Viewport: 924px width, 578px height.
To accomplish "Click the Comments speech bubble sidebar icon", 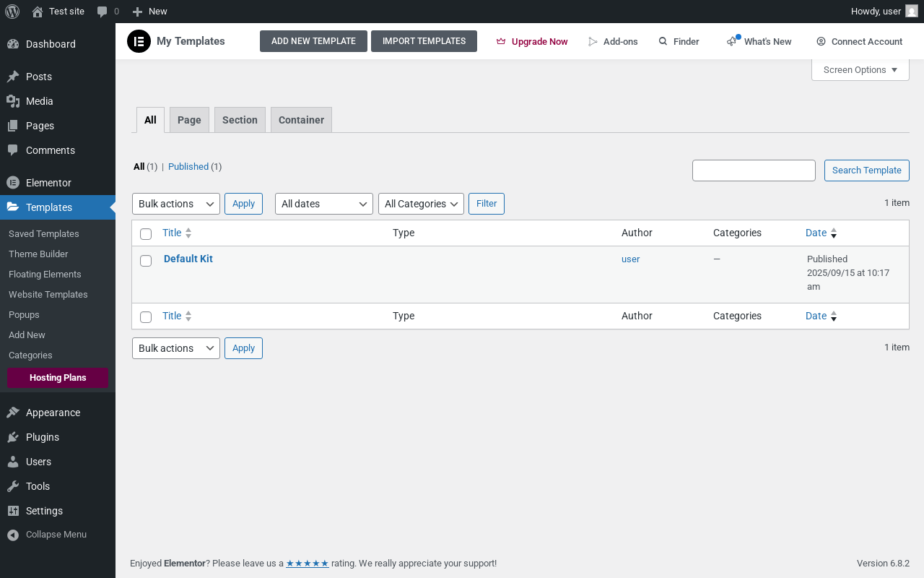I will pyautogui.click(x=13, y=150).
